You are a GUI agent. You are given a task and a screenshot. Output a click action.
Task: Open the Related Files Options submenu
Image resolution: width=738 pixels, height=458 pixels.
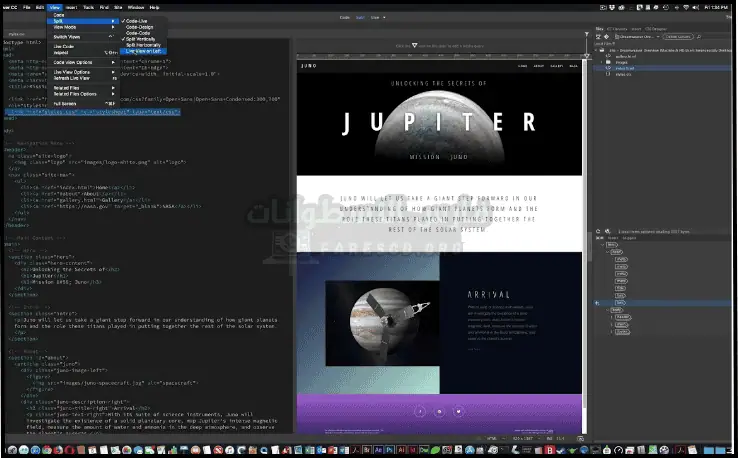(76, 94)
